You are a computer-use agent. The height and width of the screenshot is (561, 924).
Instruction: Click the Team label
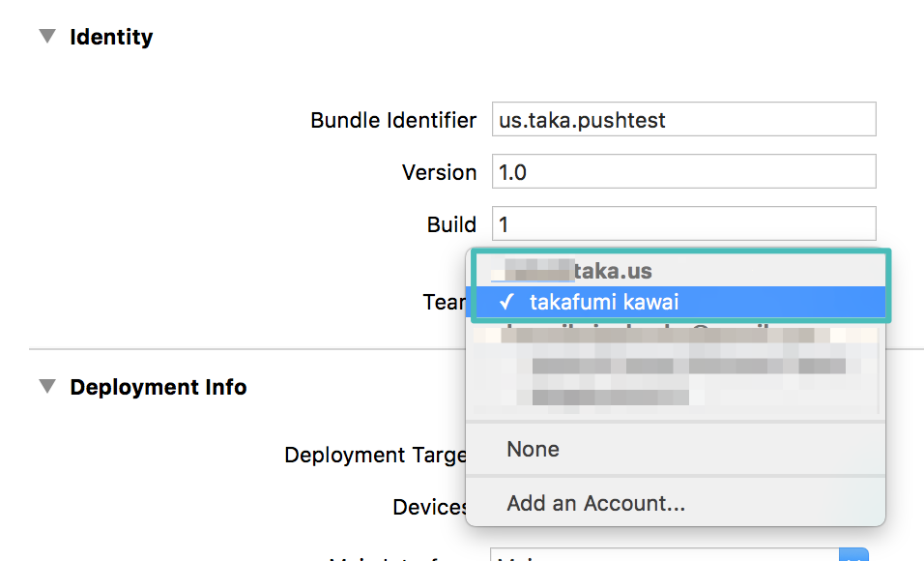(x=444, y=303)
